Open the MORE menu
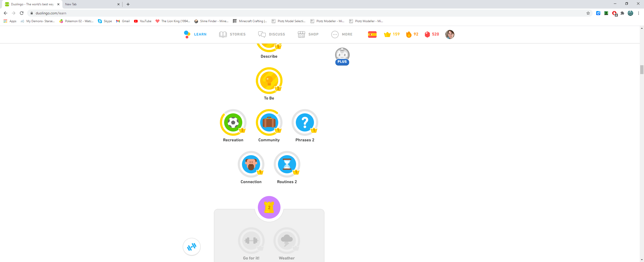The image size is (644, 262). point(342,34)
